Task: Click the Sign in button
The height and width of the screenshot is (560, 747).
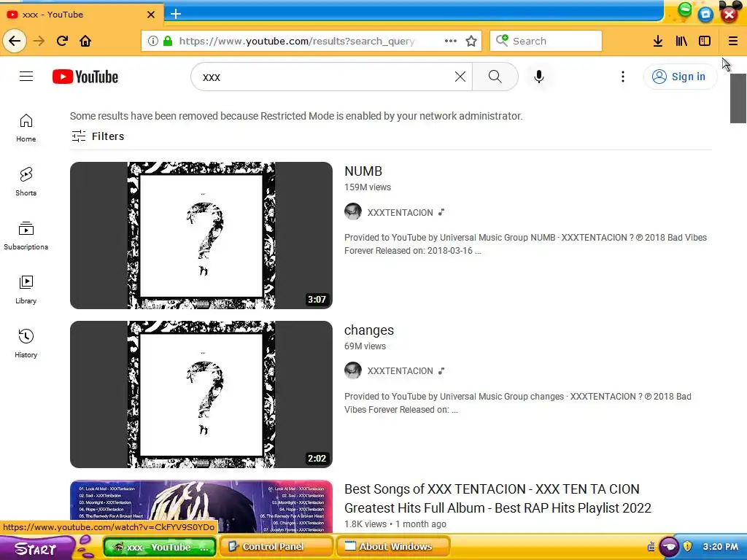Action: tap(680, 77)
